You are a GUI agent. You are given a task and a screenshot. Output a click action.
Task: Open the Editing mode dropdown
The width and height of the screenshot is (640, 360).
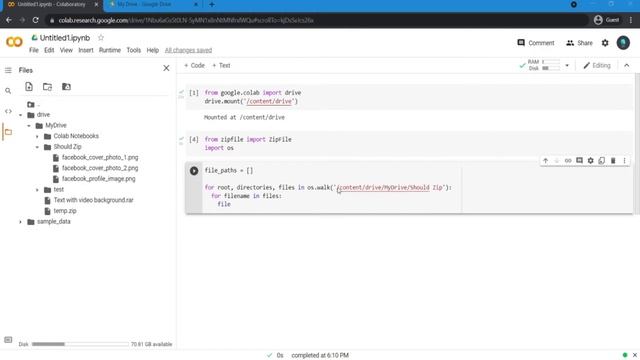[x=597, y=65]
